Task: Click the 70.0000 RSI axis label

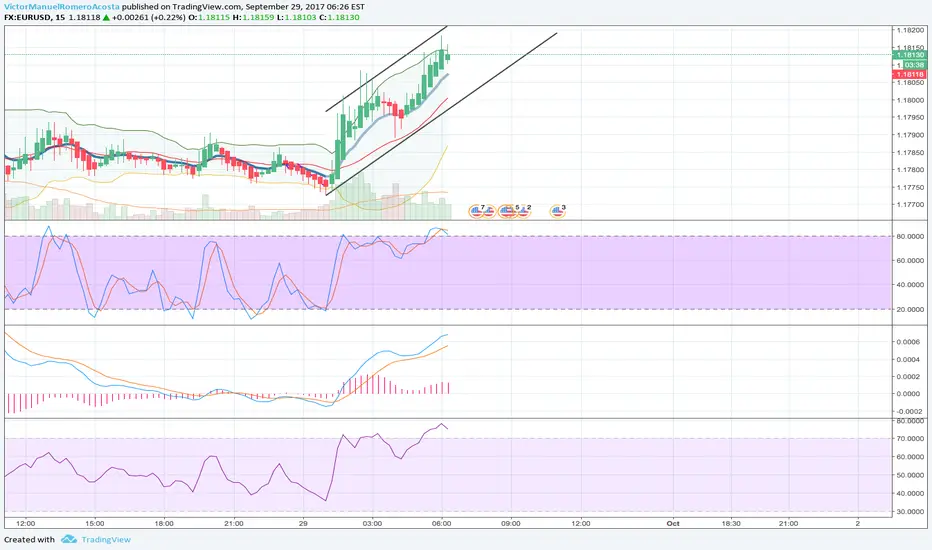Action: point(910,439)
